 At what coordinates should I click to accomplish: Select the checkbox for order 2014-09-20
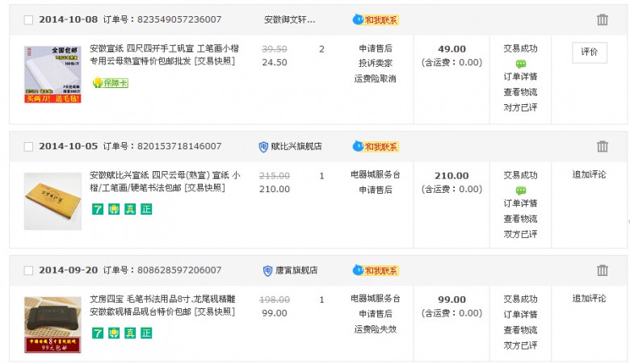pyautogui.click(x=28, y=271)
